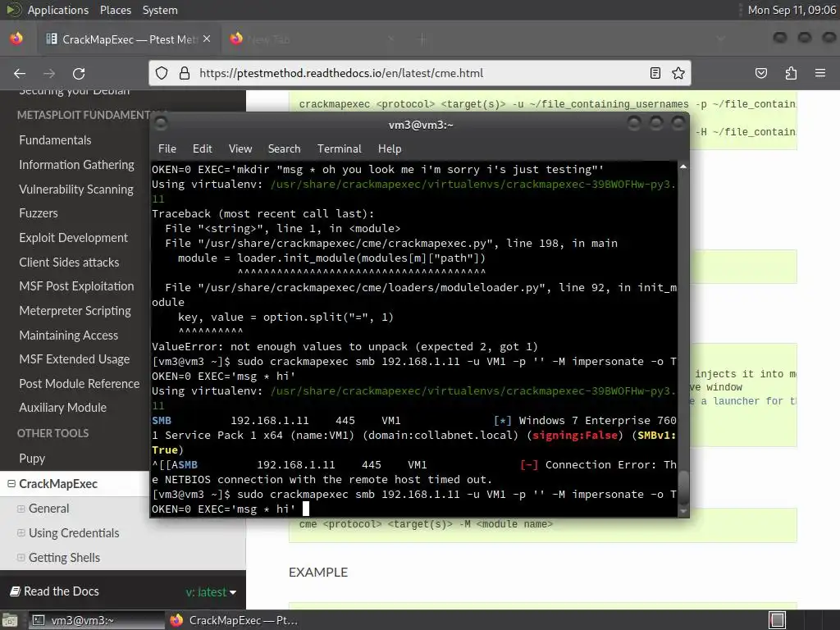The height and width of the screenshot is (630, 840).
Task: Click the terminal scrollbar thumb
Action: (683, 487)
